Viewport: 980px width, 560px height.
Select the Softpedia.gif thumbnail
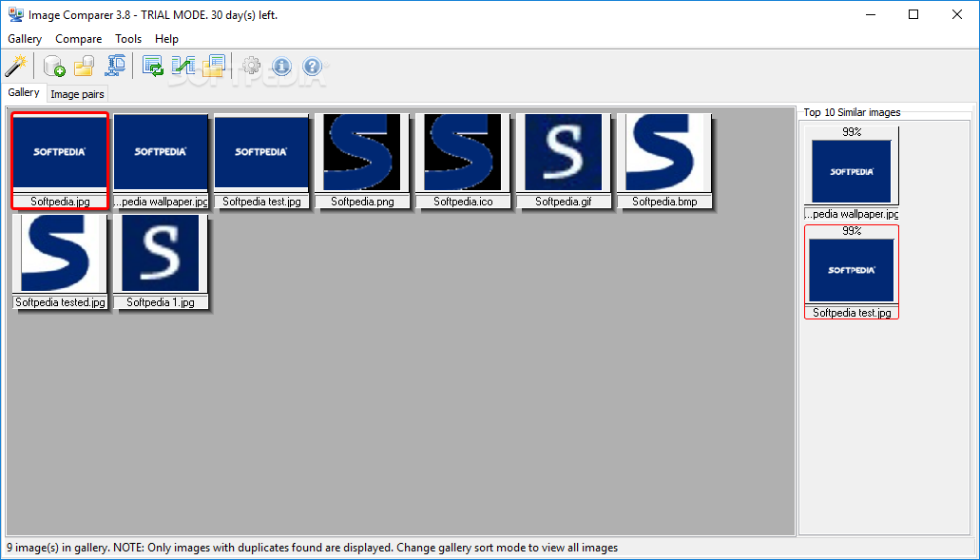coord(564,161)
